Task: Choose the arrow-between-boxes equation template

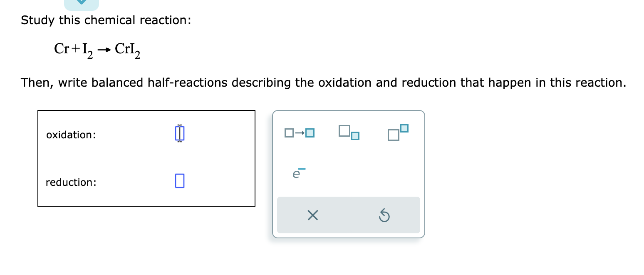Action: click(x=298, y=132)
